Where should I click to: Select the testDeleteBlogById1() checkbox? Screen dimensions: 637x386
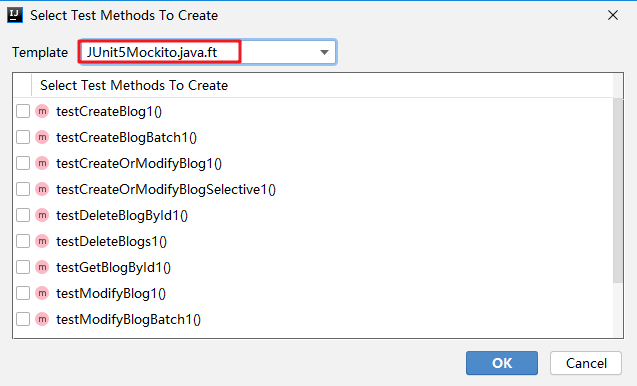(x=23, y=215)
